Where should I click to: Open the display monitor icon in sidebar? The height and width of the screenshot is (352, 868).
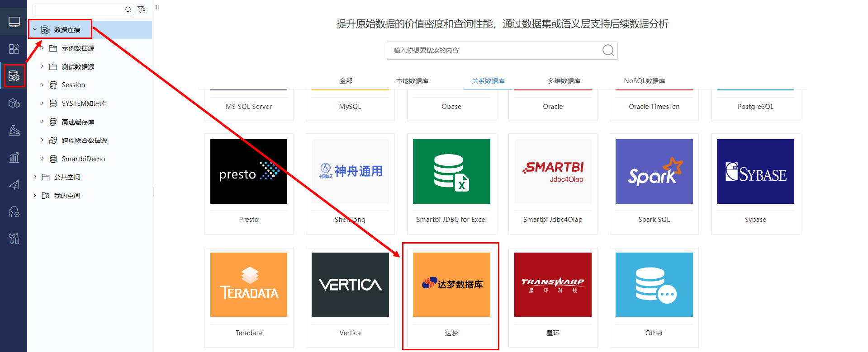pyautogui.click(x=14, y=22)
